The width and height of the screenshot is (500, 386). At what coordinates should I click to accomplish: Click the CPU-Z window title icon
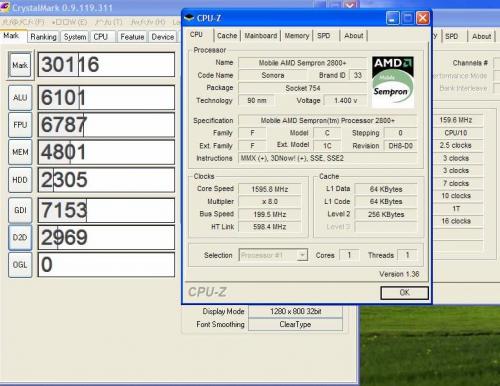click(189, 18)
